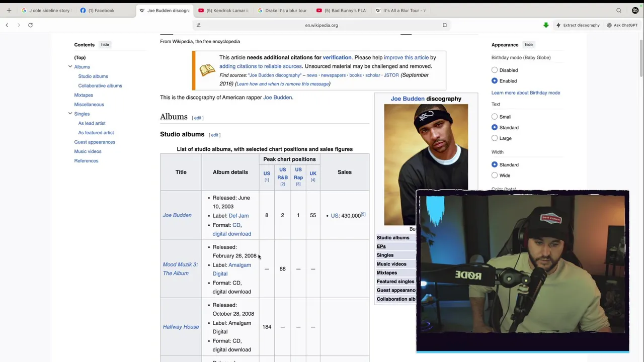The image size is (644, 362).
Task: Click Extract discography extension button
Action: tap(578, 25)
